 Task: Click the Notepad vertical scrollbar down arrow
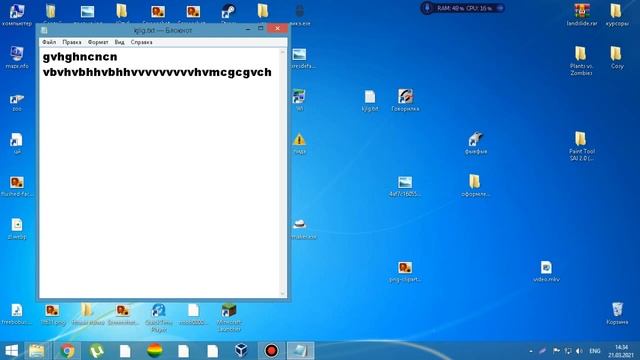(282, 293)
